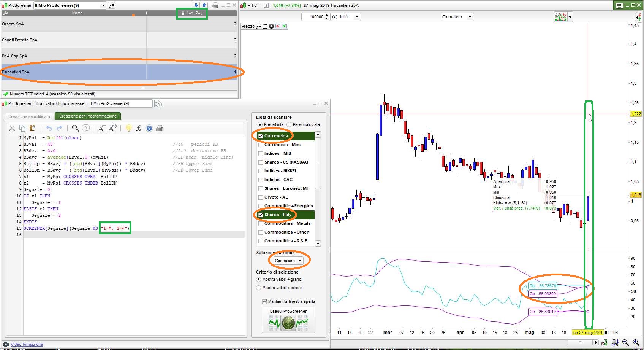Expand the arrow next to the indicator button

570,17
